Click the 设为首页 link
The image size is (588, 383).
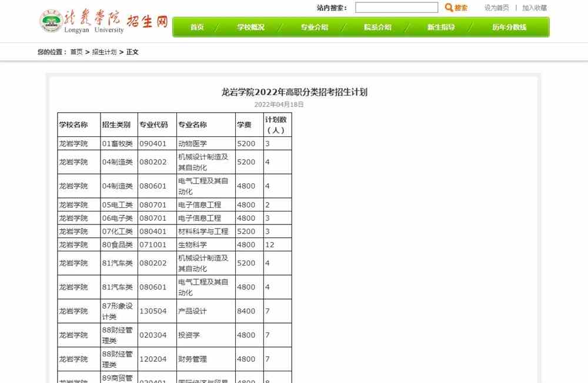click(496, 8)
